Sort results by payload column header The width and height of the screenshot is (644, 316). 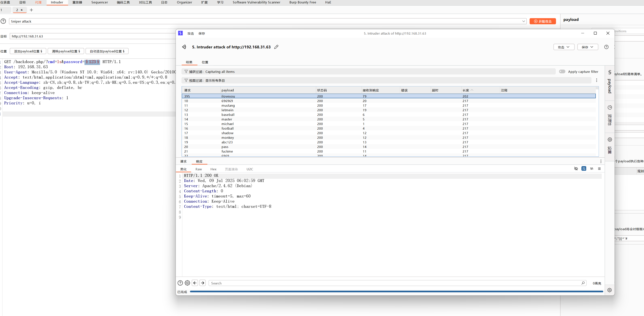[x=268, y=90]
